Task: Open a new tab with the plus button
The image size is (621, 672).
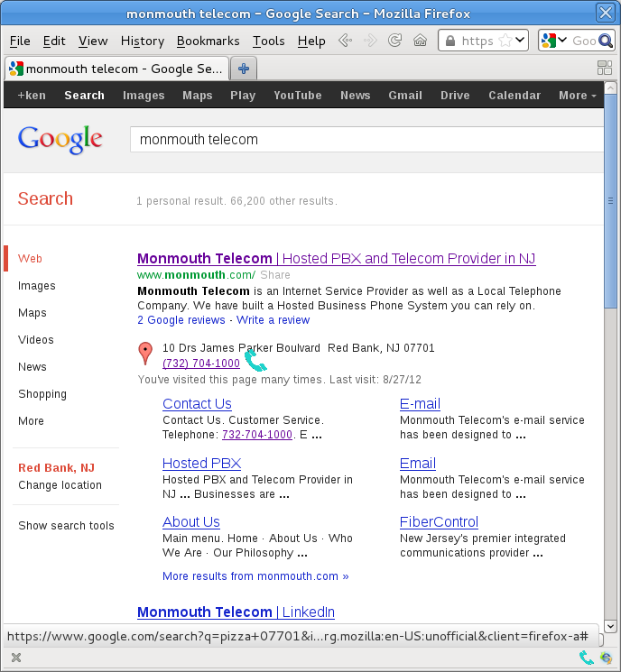Action: [243, 69]
